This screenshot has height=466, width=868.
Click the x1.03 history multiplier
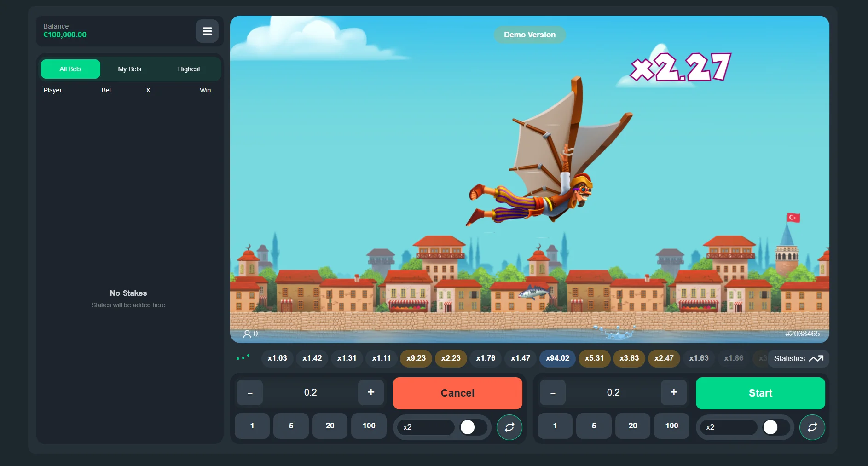click(x=278, y=358)
